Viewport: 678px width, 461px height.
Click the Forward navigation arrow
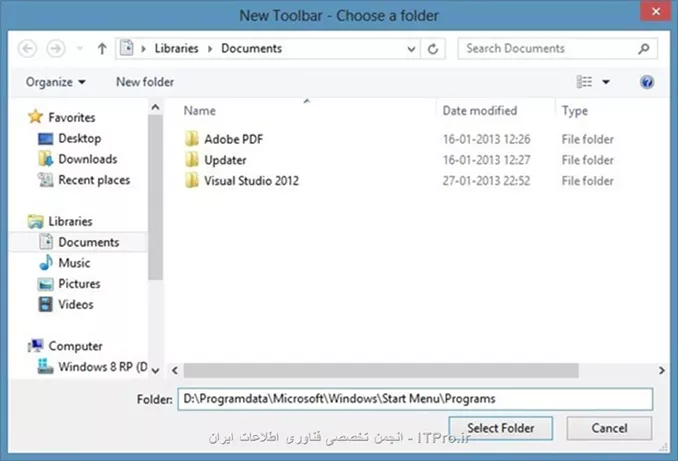[56, 48]
